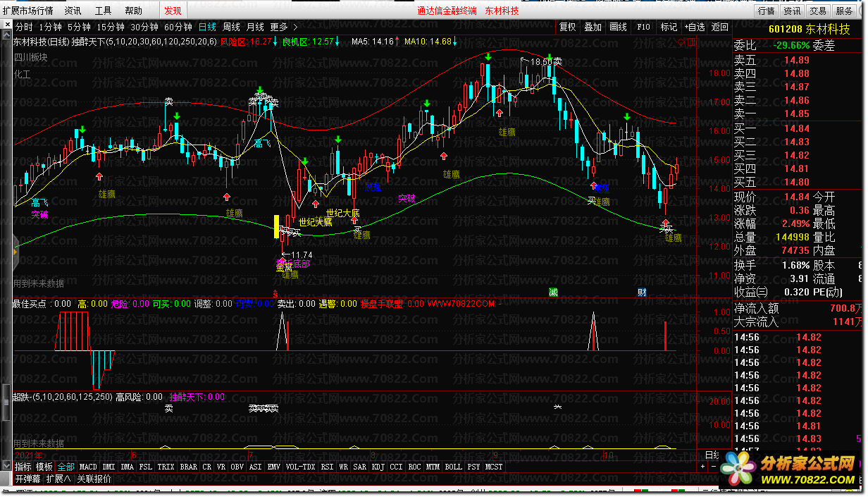Open the 化工 industry label

(x=22, y=73)
